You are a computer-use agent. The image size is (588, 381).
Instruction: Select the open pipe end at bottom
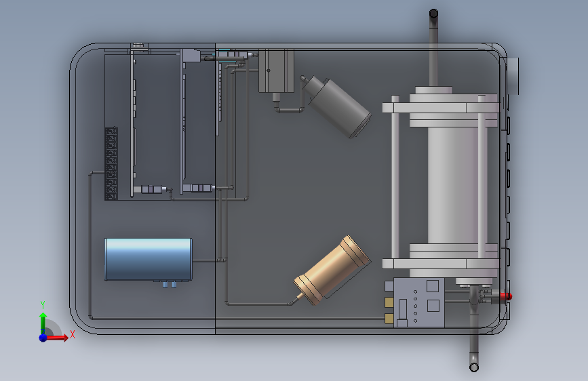(x=474, y=367)
